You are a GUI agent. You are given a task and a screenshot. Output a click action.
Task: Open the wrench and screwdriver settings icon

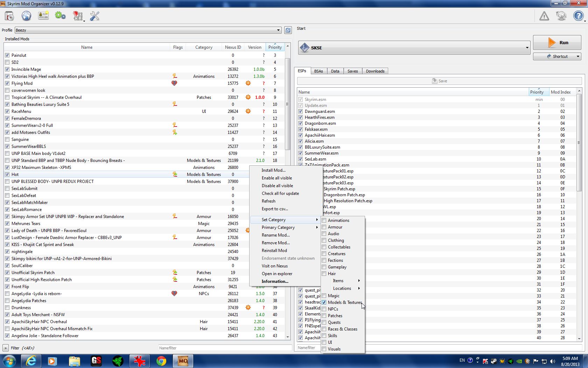[94, 16]
